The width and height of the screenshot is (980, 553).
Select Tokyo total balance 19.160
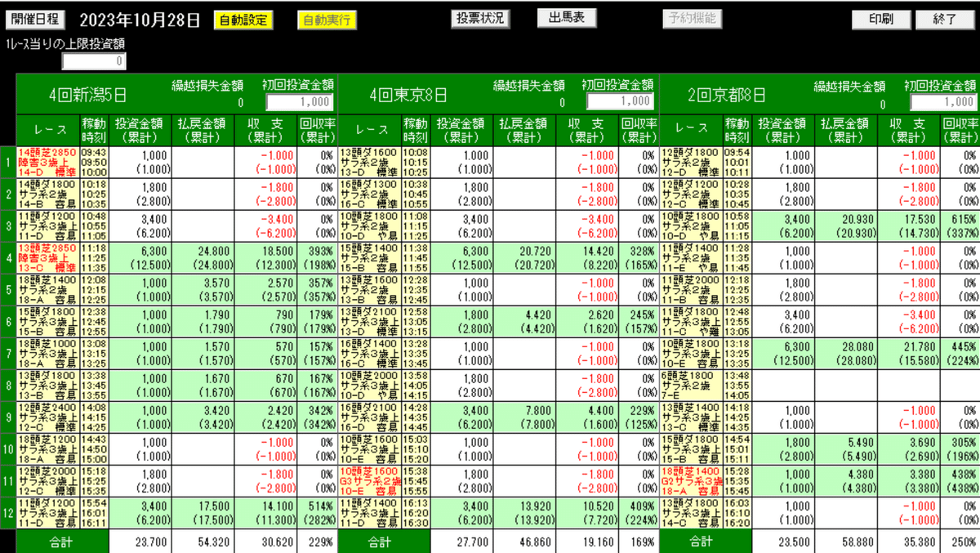pos(588,541)
